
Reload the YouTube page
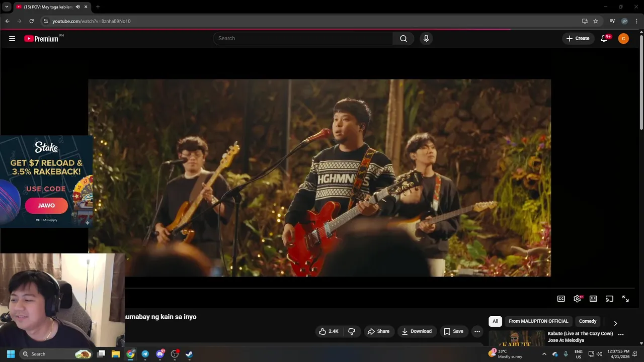coord(31,21)
